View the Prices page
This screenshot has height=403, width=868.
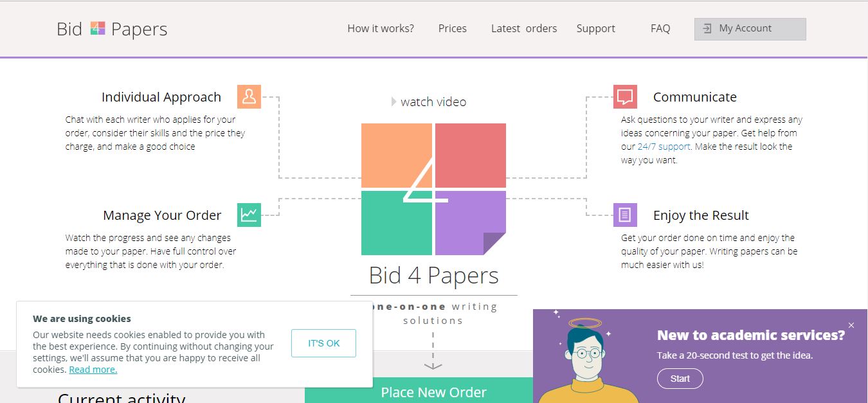(453, 28)
